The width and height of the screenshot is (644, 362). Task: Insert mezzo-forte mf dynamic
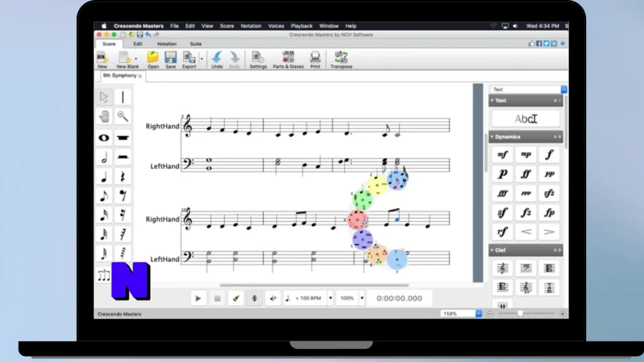tap(502, 155)
